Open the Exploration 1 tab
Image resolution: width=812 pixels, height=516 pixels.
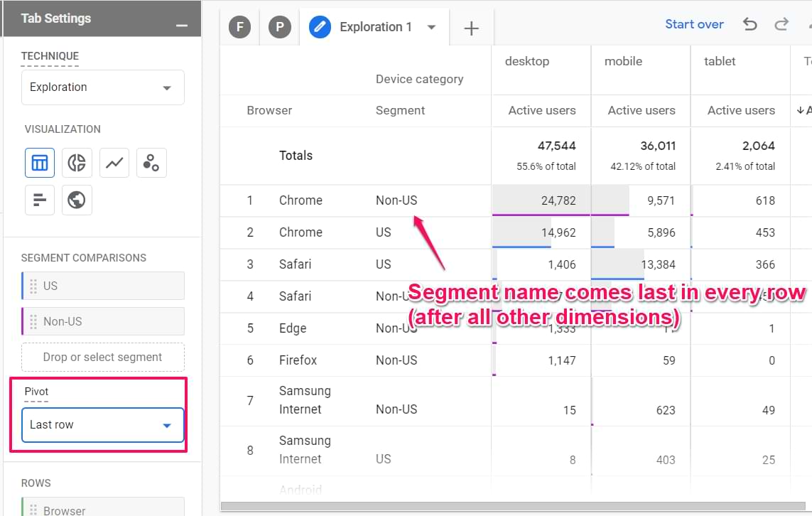click(375, 28)
